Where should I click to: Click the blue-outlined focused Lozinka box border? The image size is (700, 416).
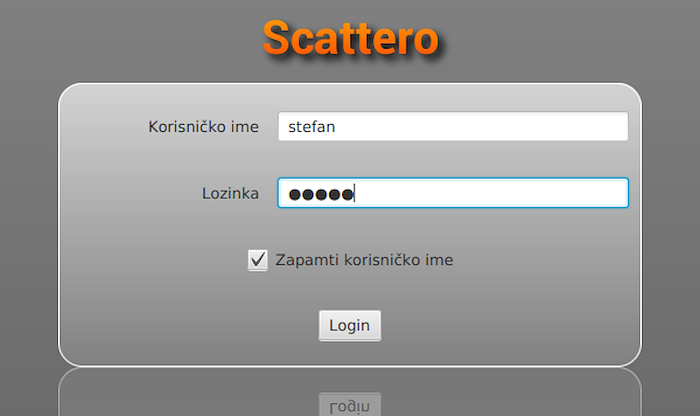point(453,178)
